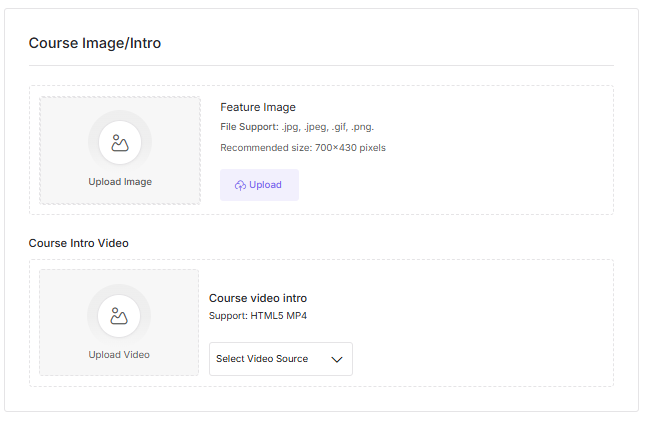Click the Upload Image caption text
Image resolution: width=646 pixels, height=421 pixels.
(x=120, y=182)
